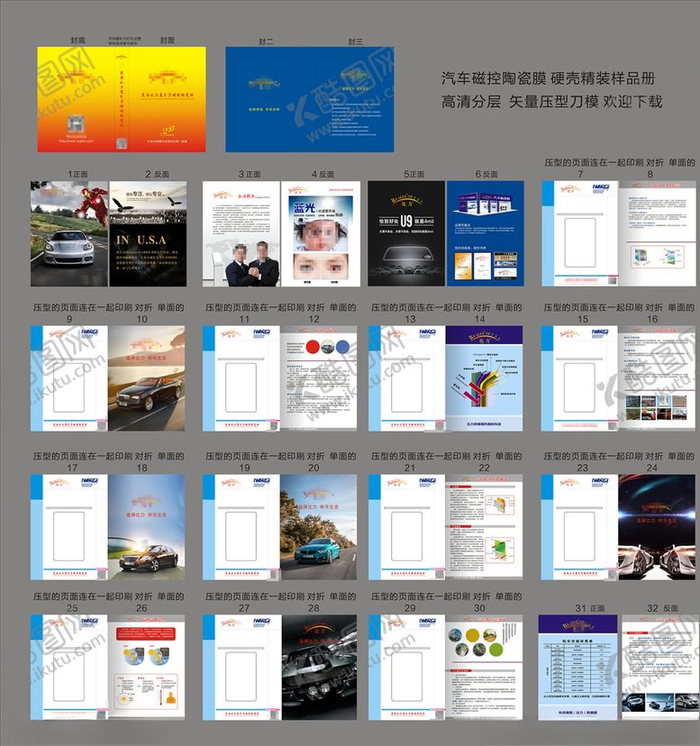Viewport: 700px width, 746px height.
Task: Click the '31 正面' page label
Action: (x=590, y=608)
